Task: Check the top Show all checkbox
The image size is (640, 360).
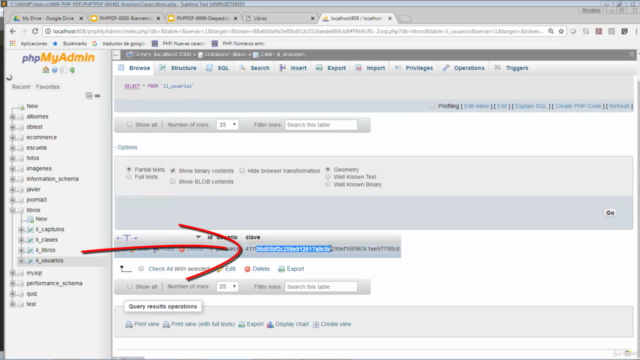Action: [129, 124]
